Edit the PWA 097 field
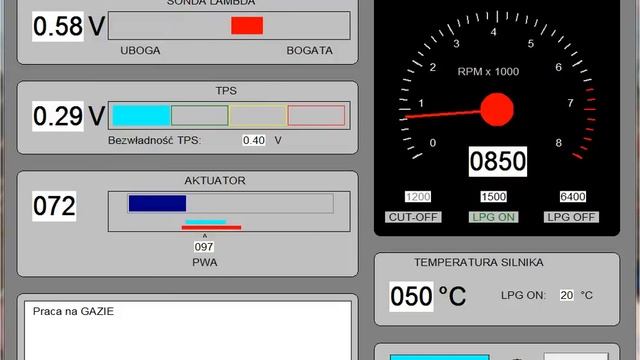This screenshot has height=360, width=640. click(204, 247)
